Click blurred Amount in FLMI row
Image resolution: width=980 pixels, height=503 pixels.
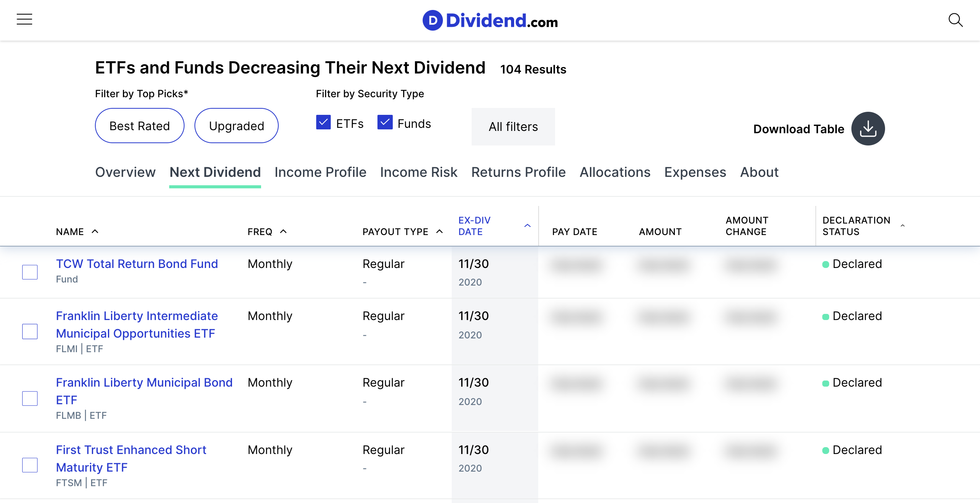click(663, 317)
